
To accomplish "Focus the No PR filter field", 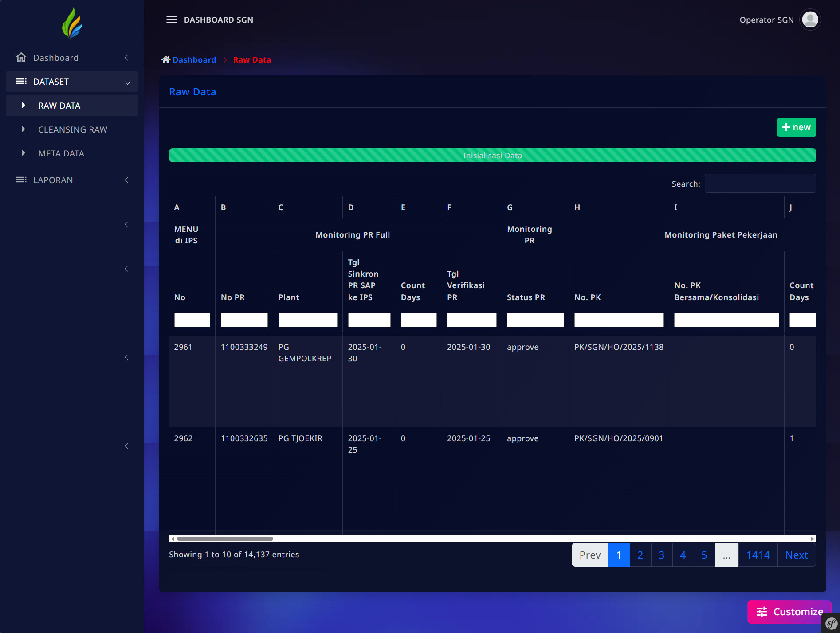I will click(x=244, y=320).
